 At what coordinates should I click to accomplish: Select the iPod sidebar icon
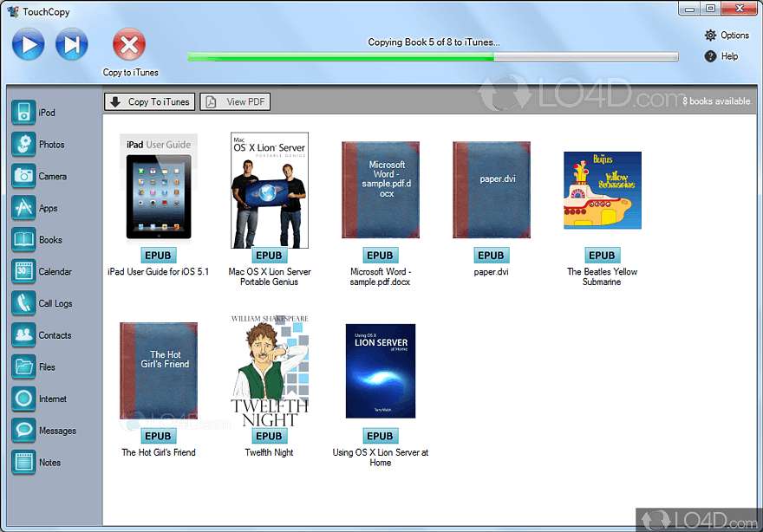[x=23, y=113]
